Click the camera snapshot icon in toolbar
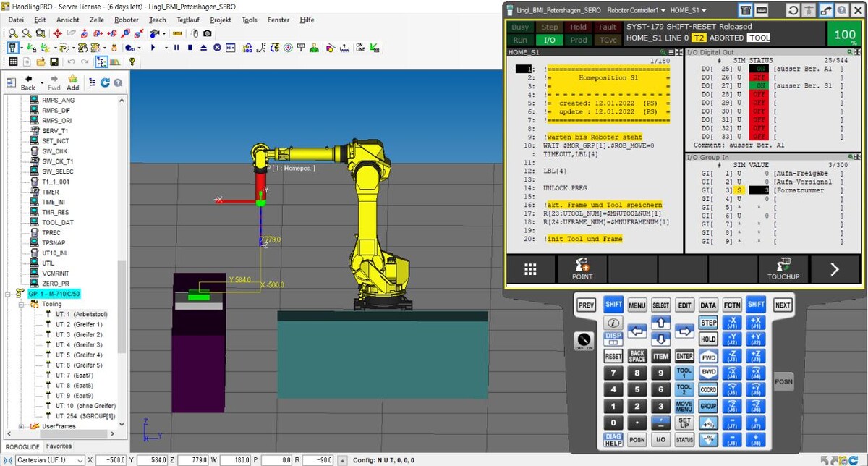 tap(208, 33)
